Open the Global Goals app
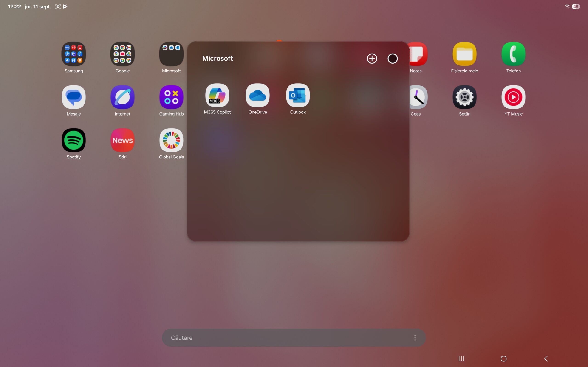Image resolution: width=588 pixels, height=367 pixels. click(171, 140)
